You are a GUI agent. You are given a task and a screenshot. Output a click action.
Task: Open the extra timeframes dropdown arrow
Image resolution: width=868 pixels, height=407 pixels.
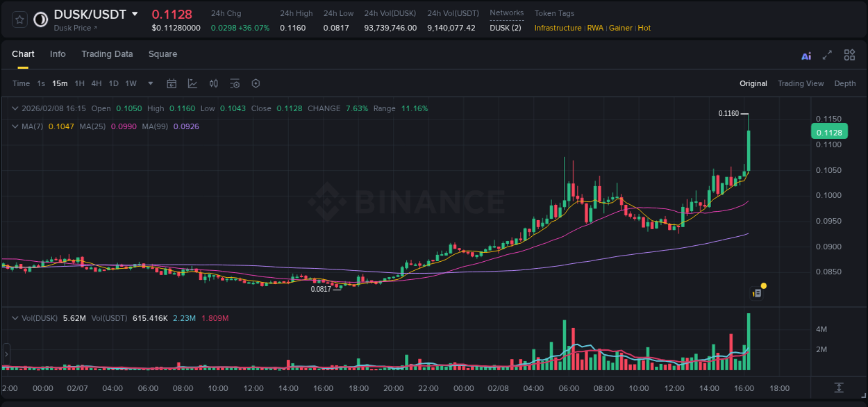[x=149, y=83]
